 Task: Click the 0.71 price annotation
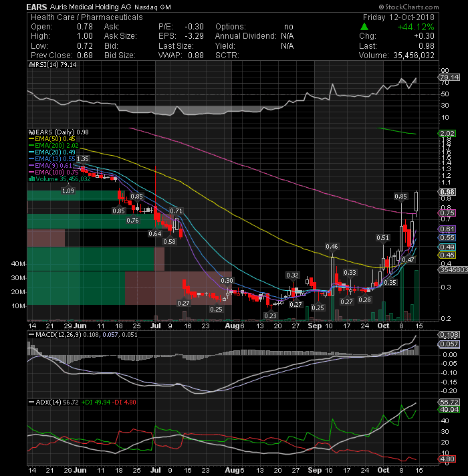click(176, 211)
